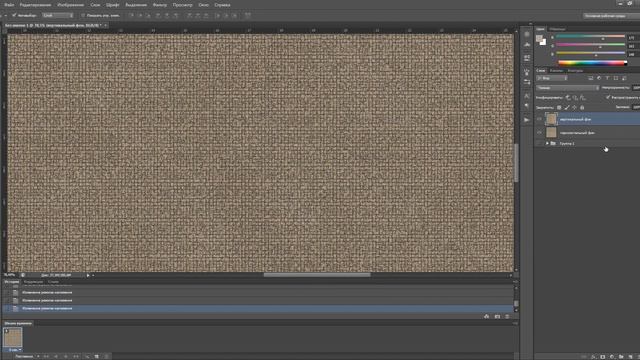Open the auto-select Слой dropdown
The height and width of the screenshot is (360, 640).
point(58,15)
